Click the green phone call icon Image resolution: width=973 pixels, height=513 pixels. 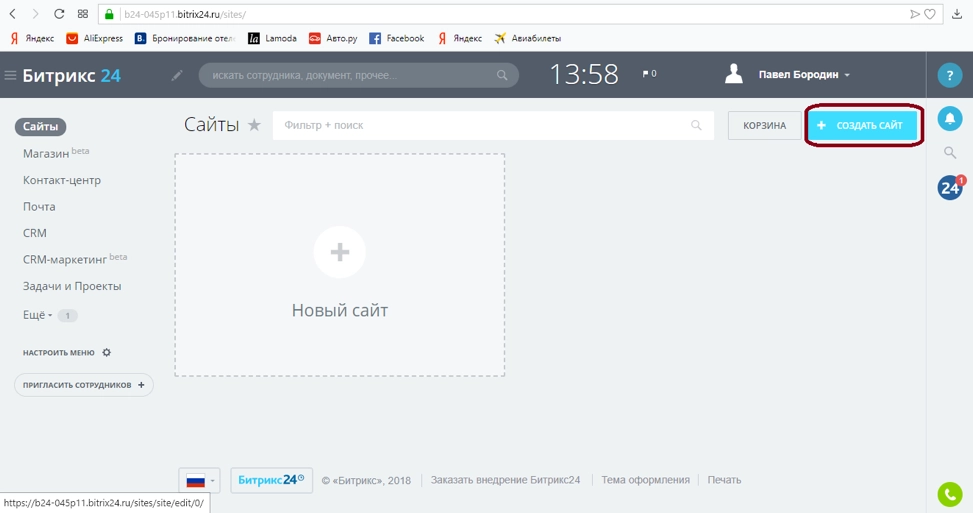coord(949,494)
